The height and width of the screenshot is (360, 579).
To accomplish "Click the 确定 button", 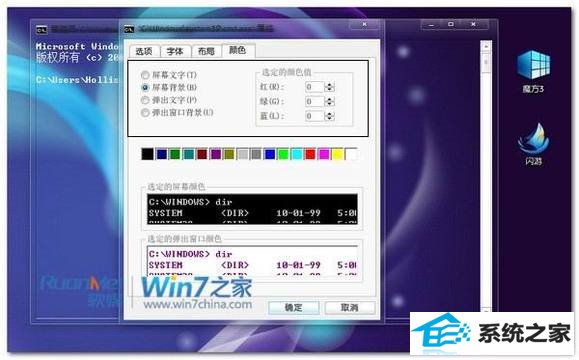I will pos(294,308).
